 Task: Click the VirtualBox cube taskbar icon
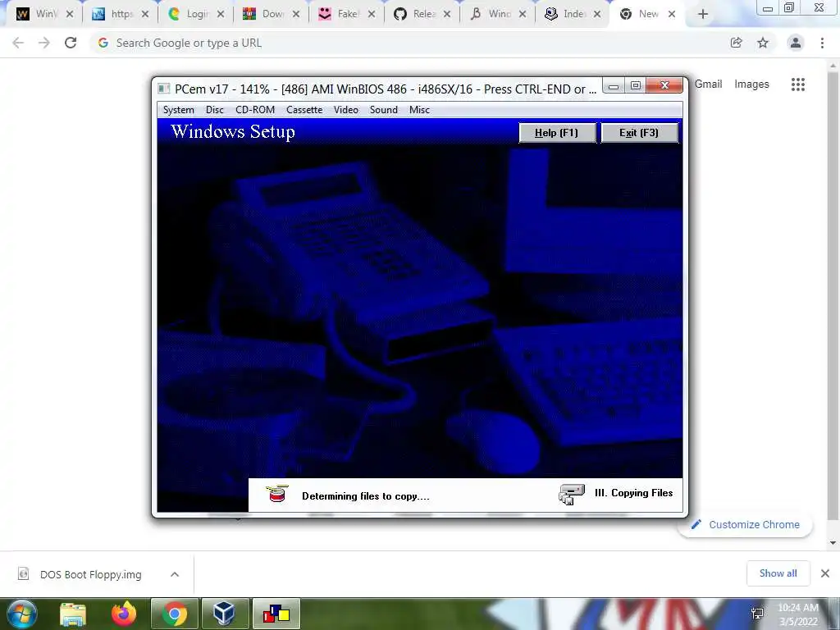click(x=224, y=614)
